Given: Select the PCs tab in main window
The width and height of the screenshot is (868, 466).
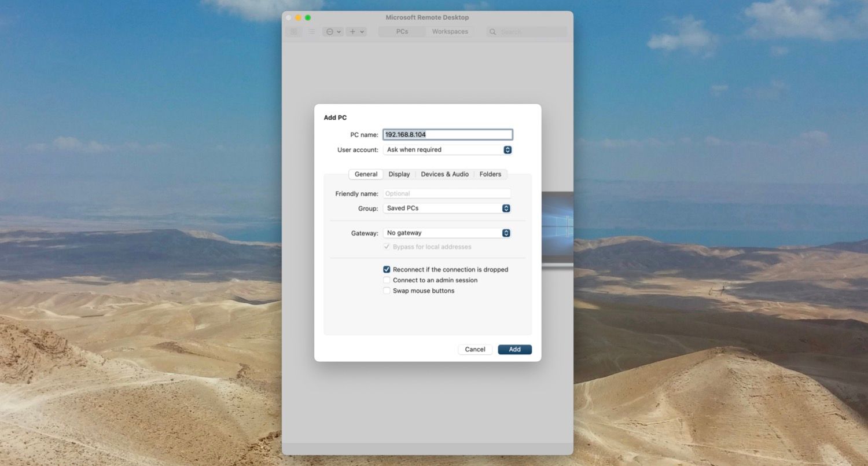Looking at the screenshot, I should [x=402, y=32].
